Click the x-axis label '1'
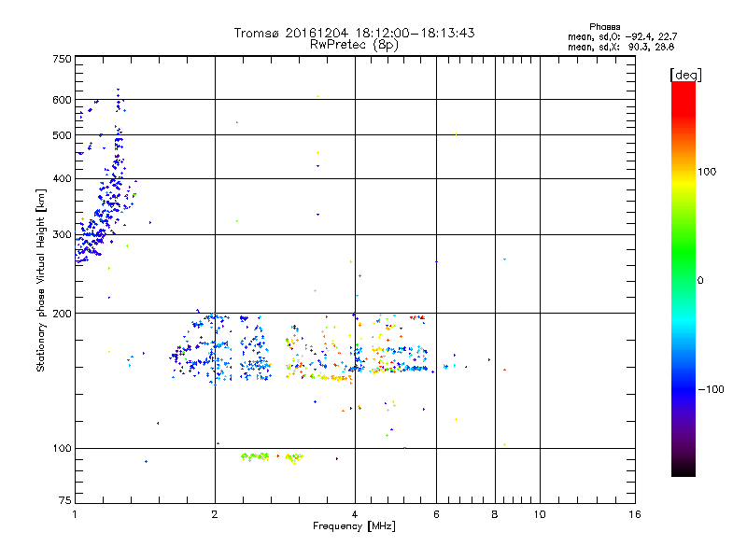 coord(75,514)
